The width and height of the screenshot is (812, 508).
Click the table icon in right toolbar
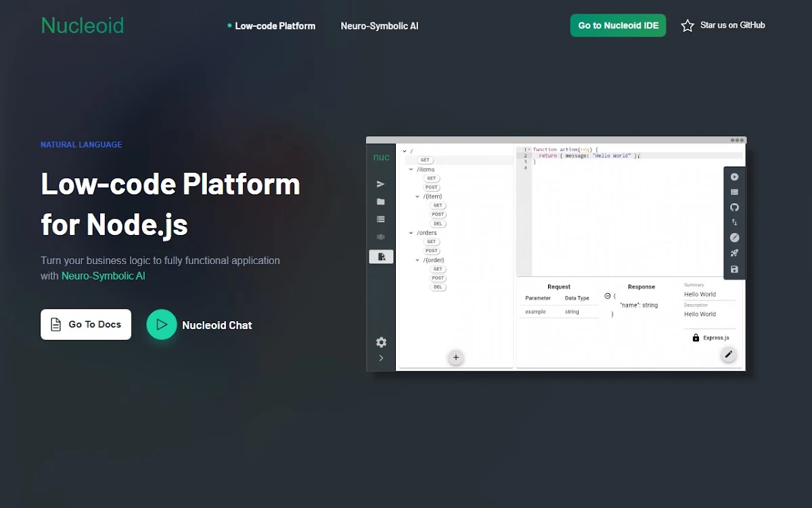(x=734, y=192)
